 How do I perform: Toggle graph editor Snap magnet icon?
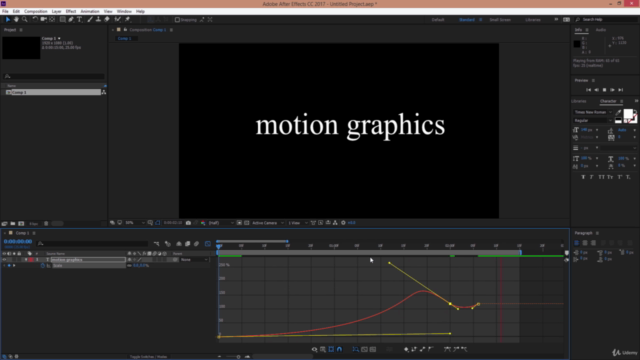tap(339, 349)
